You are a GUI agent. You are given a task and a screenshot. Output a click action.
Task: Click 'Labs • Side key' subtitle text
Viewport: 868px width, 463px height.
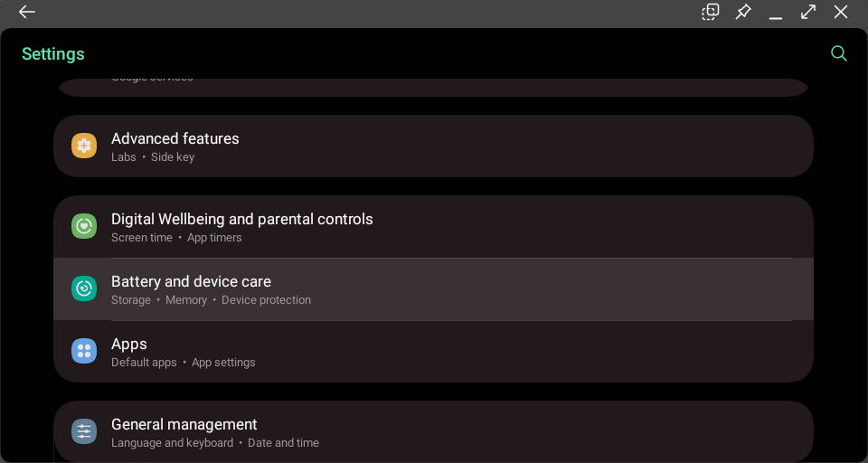[x=153, y=157]
